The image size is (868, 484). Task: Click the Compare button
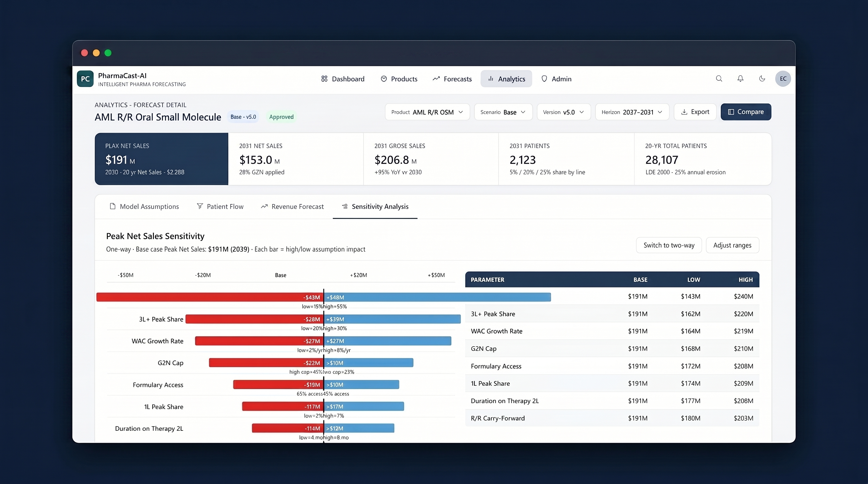point(746,112)
